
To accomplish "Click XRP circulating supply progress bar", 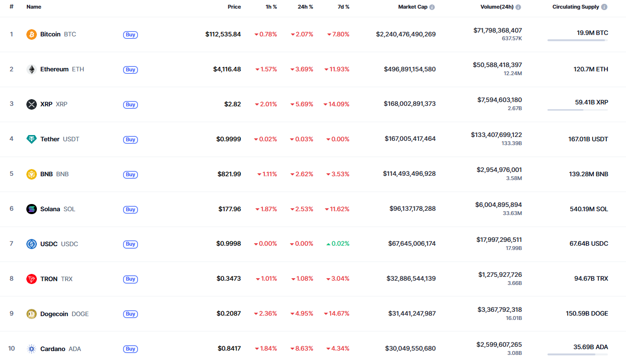I will coord(577,110).
